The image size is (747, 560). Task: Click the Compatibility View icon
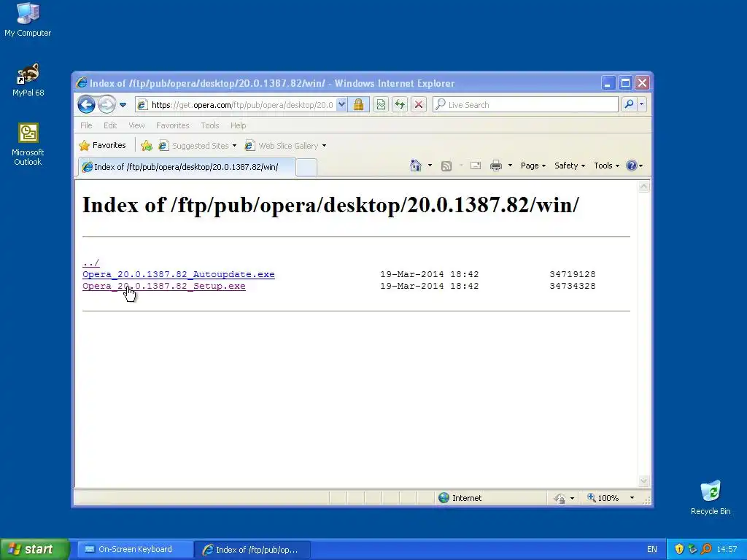(381, 105)
